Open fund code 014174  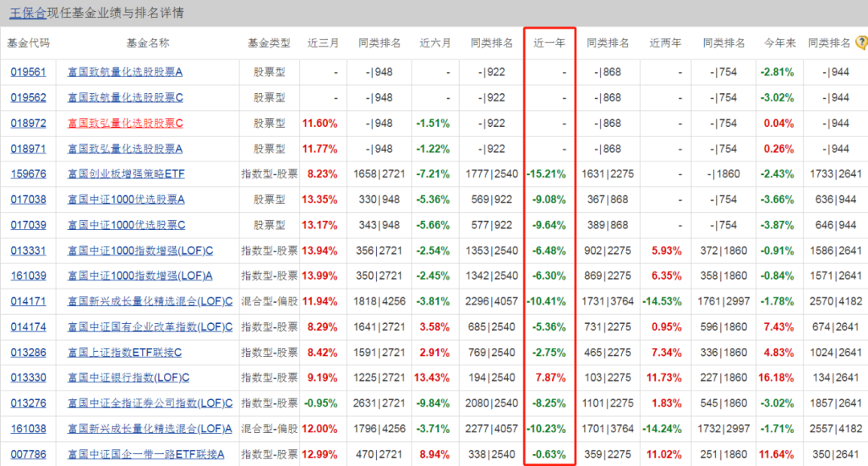pyautogui.click(x=28, y=326)
